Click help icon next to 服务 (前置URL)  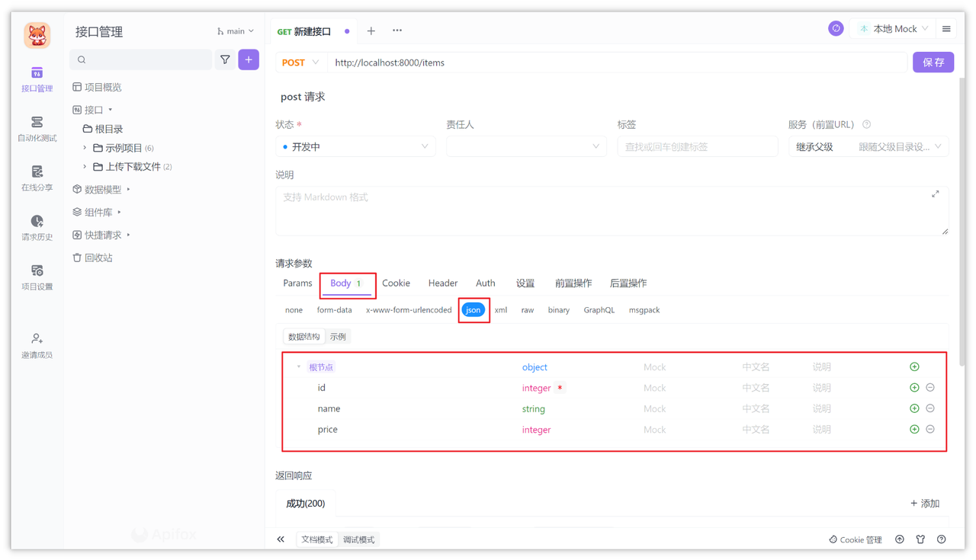(866, 124)
